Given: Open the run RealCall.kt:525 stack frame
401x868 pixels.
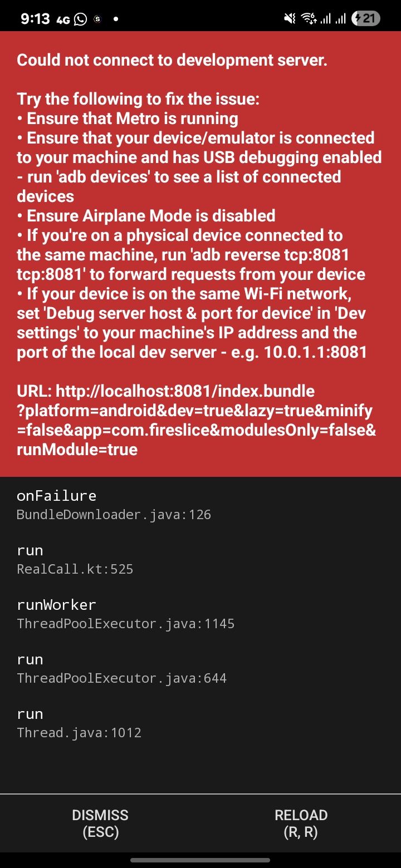Looking at the screenshot, I should [200, 559].
